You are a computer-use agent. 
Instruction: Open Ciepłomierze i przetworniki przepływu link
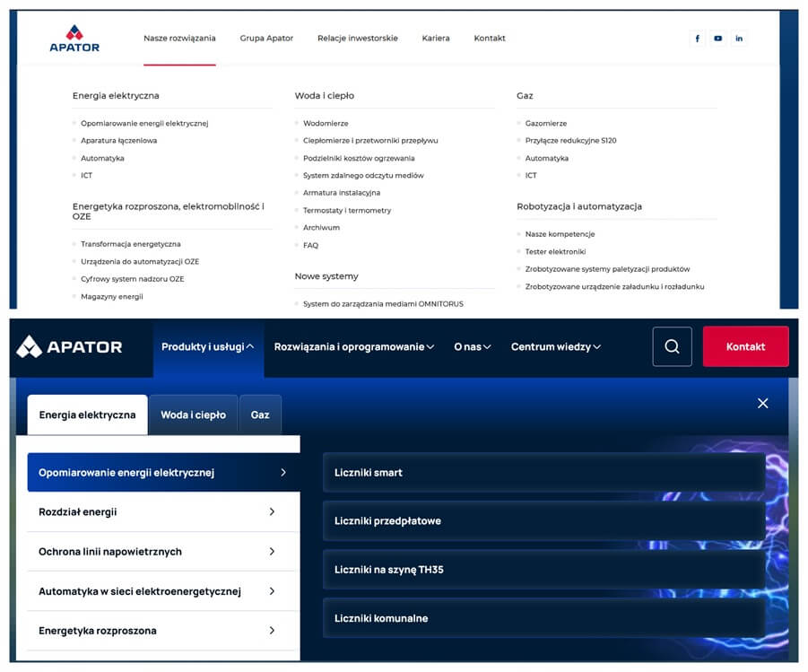[370, 140]
